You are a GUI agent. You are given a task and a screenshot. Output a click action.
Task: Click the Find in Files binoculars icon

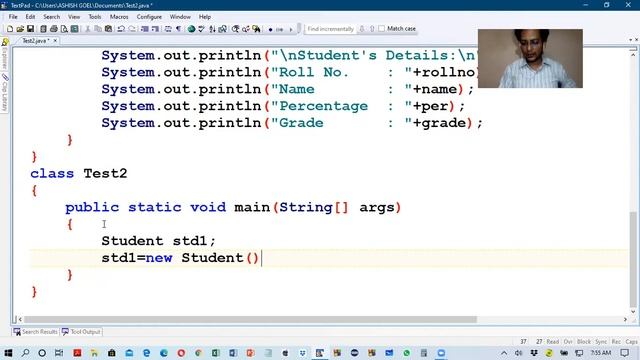[x=256, y=29]
